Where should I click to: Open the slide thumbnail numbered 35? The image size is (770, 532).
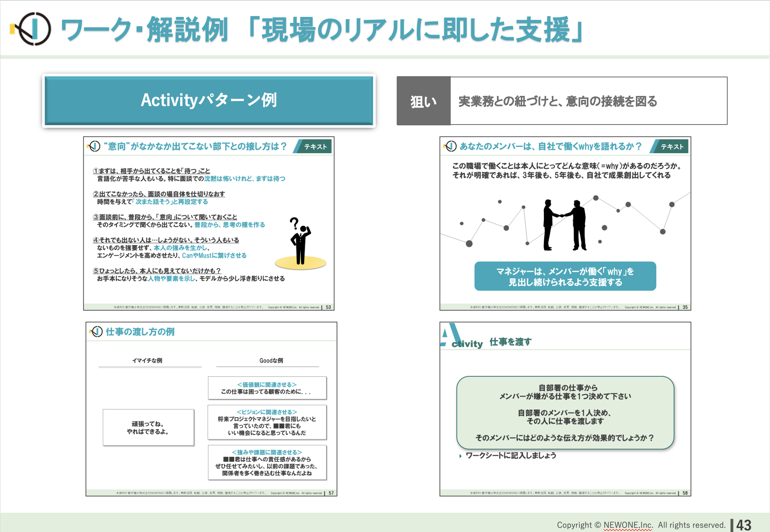pyautogui.click(x=565, y=224)
